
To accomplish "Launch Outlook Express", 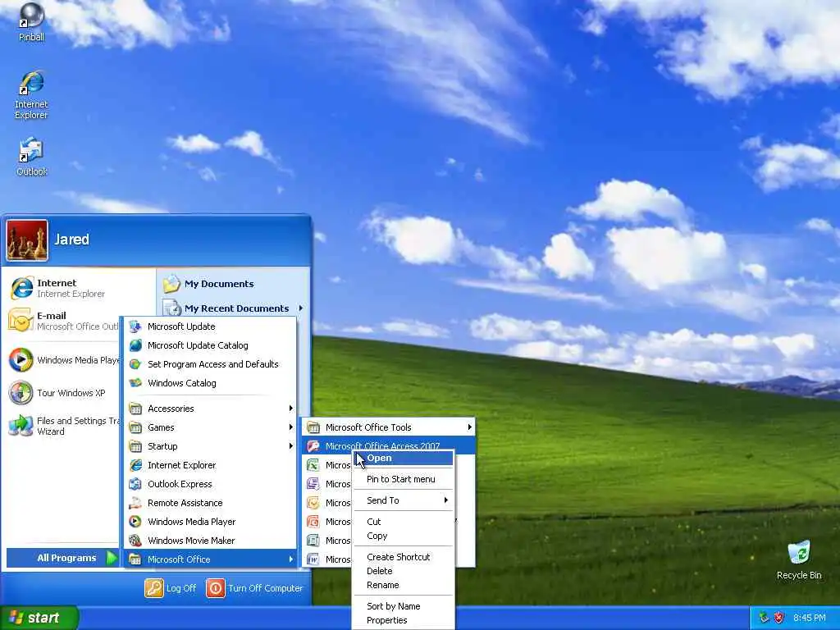I will [x=210, y=484].
